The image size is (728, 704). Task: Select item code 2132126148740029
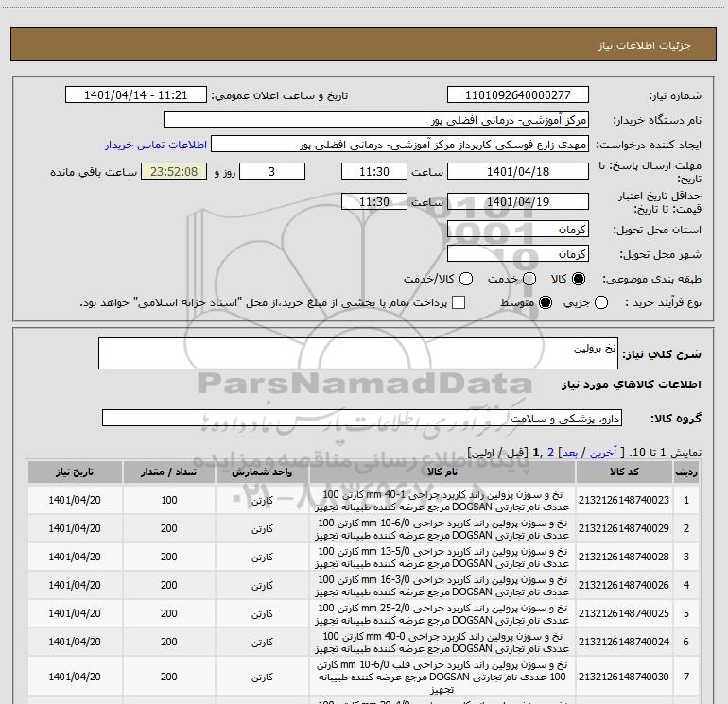click(624, 528)
